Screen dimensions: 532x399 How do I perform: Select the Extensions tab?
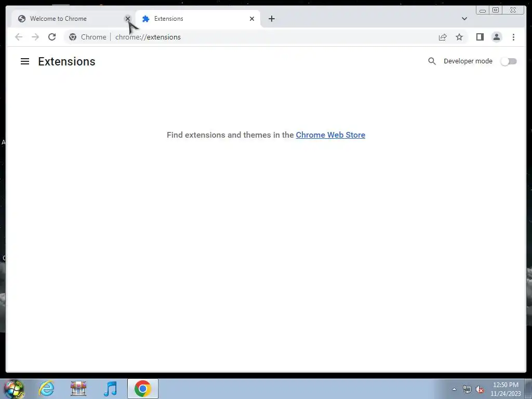(198, 19)
